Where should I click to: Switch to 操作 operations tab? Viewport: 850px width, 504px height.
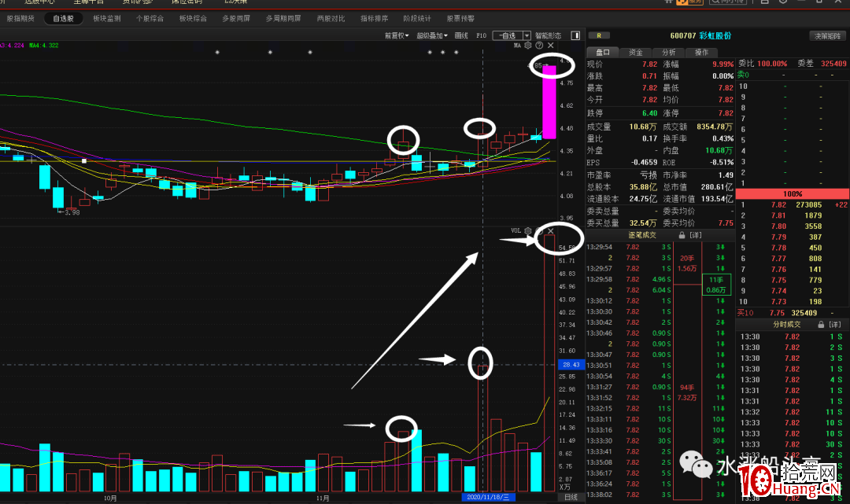(x=701, y=53)
